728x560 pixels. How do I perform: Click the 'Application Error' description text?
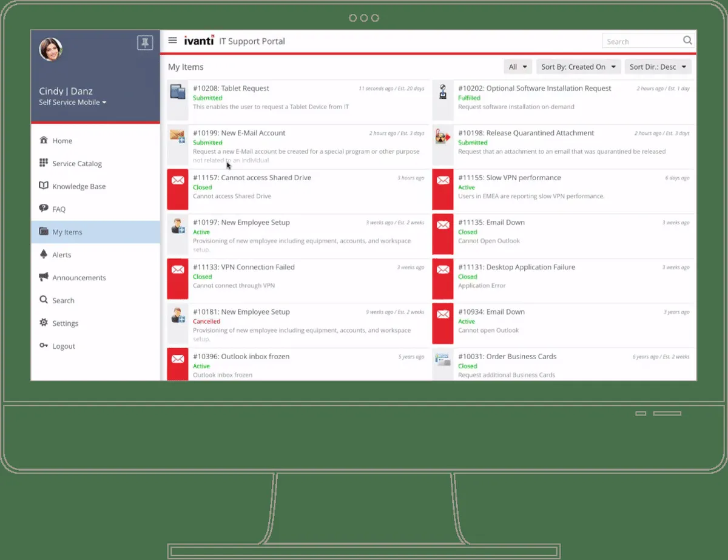[482, 286]
